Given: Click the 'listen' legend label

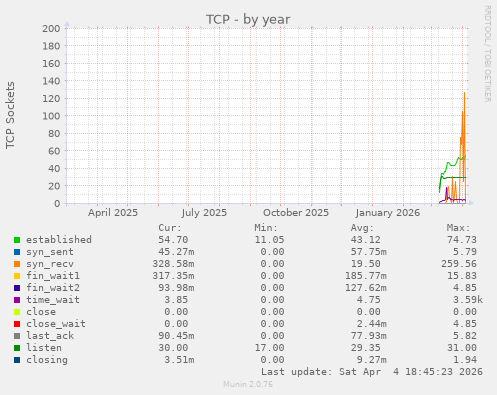Looking at the screenshot, I should (44, 348).
